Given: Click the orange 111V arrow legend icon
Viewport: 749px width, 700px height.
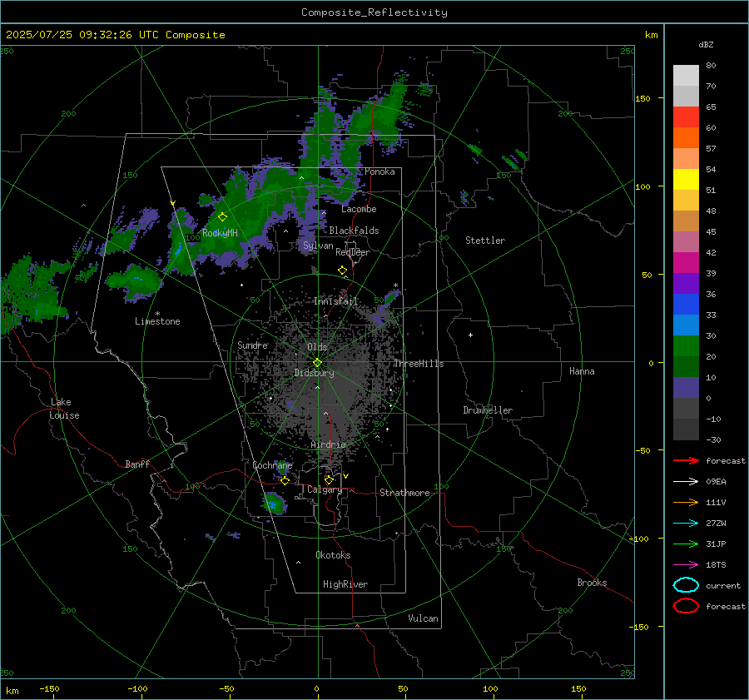Looking at the screenshot, I should coord(686,502).
